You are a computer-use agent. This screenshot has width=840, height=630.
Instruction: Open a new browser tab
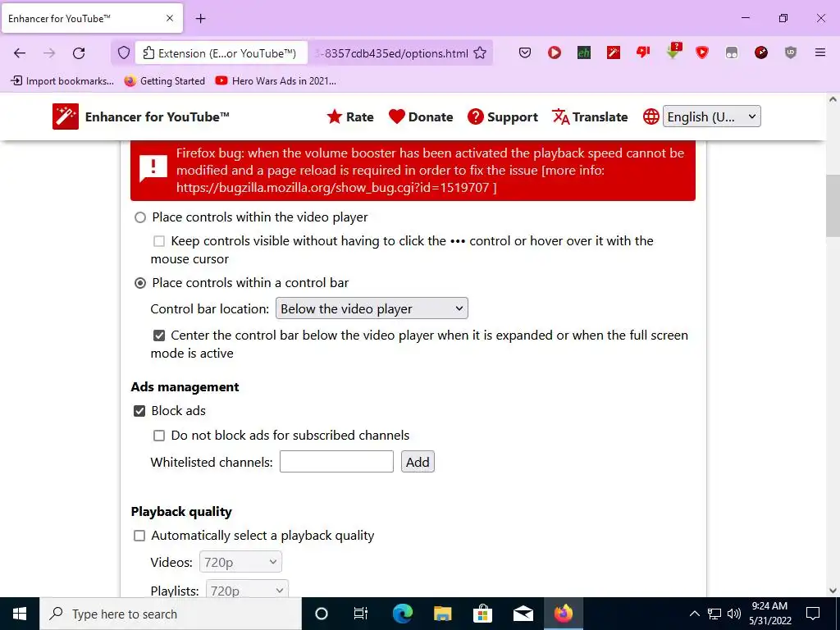(x=201, y=19)
